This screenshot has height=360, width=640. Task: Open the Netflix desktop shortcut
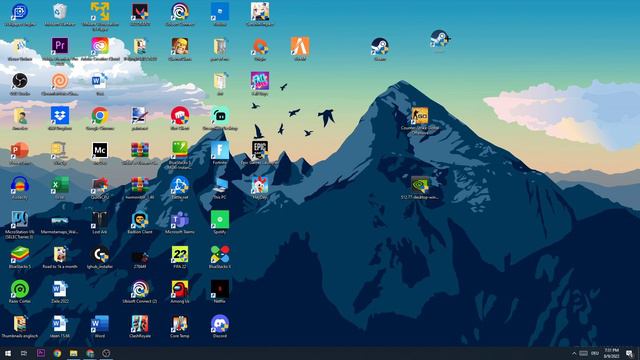220,289
